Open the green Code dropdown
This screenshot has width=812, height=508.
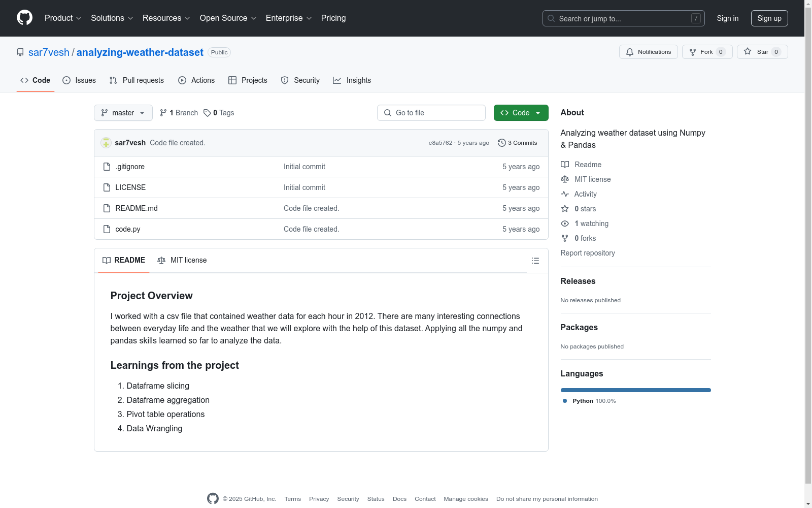[x=521, y=113]
